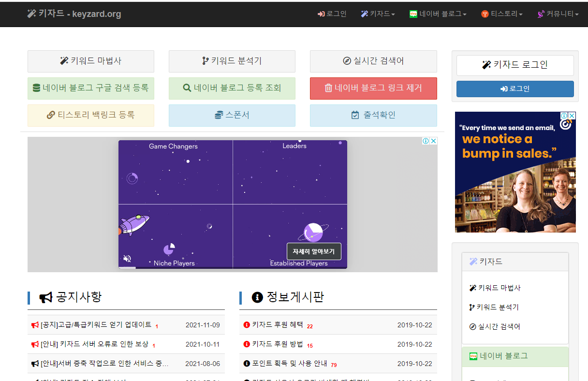Click the 키자드 로그인 panel heading
The height and width of the screenshot is (381, 588).
[515, 65]
